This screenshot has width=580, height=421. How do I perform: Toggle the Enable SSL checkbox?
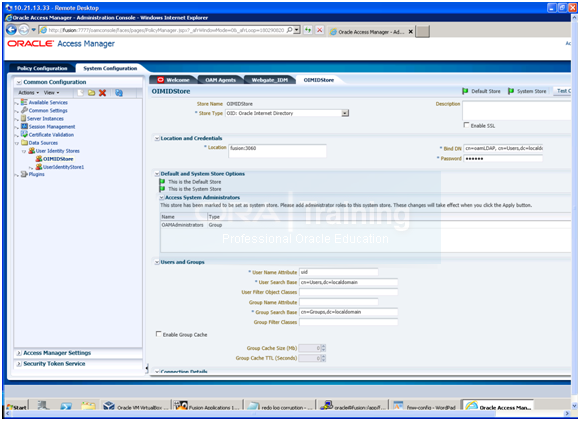tap(466, 125)
